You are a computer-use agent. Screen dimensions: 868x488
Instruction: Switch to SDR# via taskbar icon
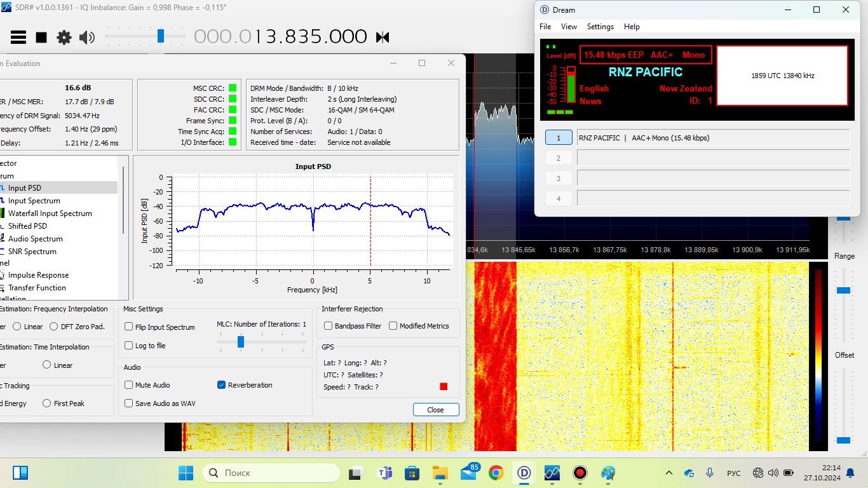tap(552, 473)
